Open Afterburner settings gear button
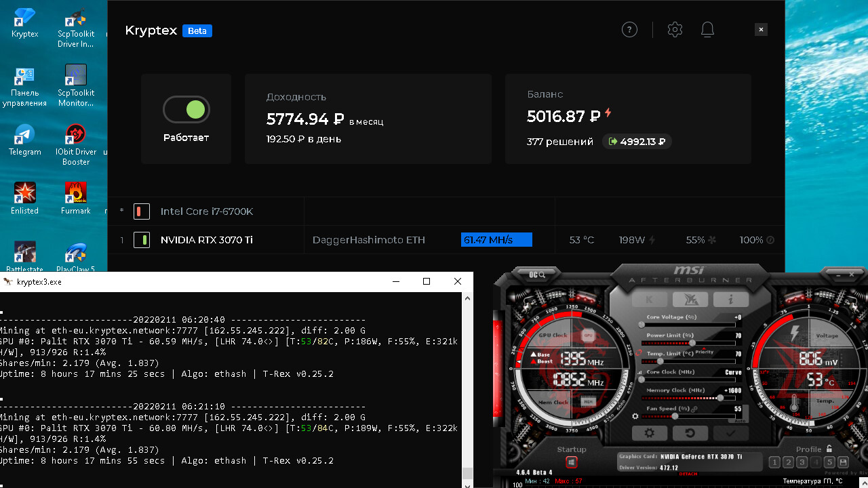This screenshot has width=868, height=488. click(649, 433)
